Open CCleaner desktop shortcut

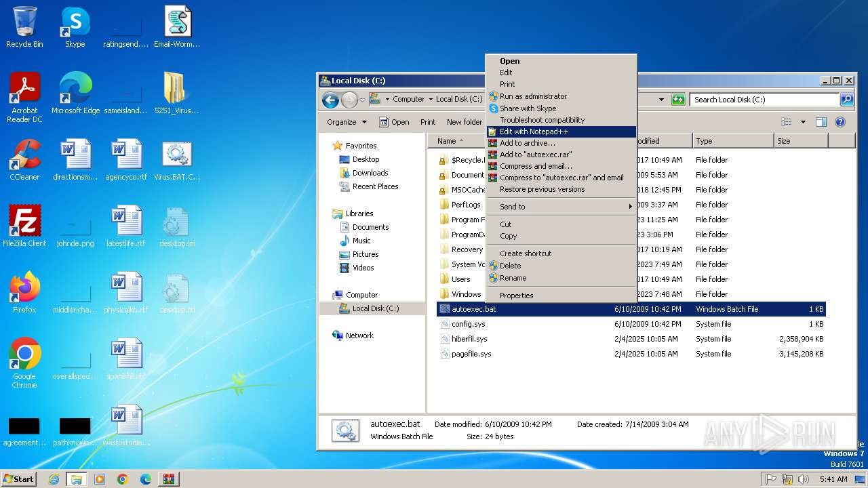coord(24,160)
